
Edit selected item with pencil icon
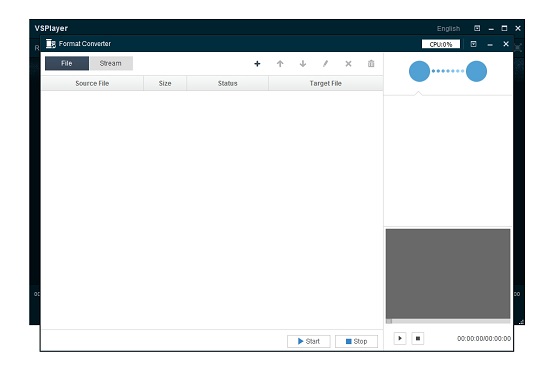tap(326, 63)
